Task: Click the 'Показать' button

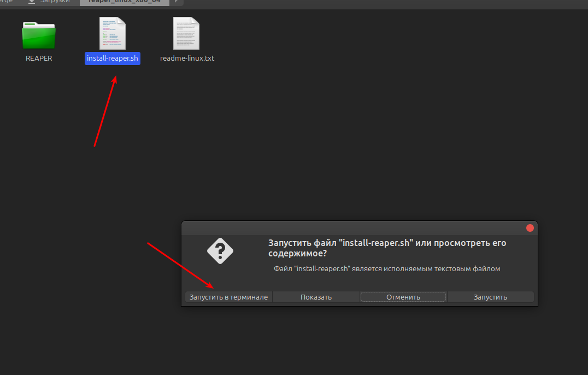Action: coord(316,297)
